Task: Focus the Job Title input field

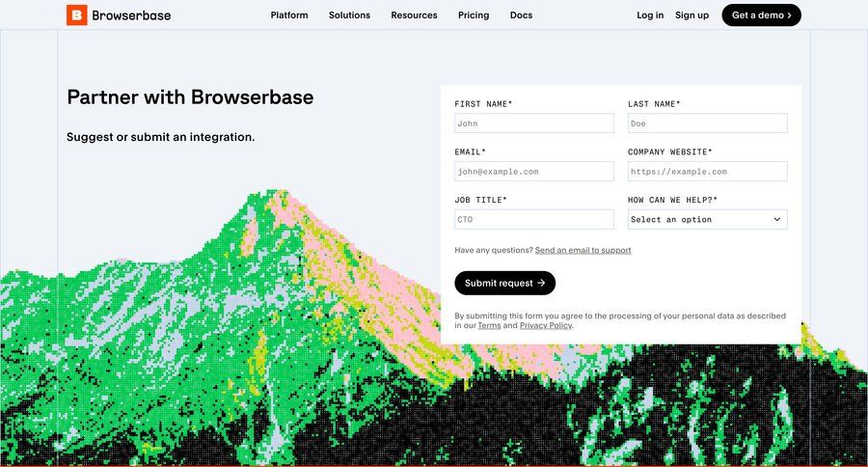Action: 534,219
